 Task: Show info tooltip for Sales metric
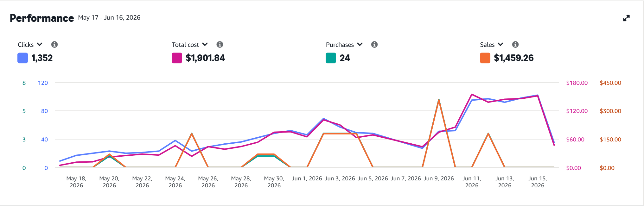515,45
